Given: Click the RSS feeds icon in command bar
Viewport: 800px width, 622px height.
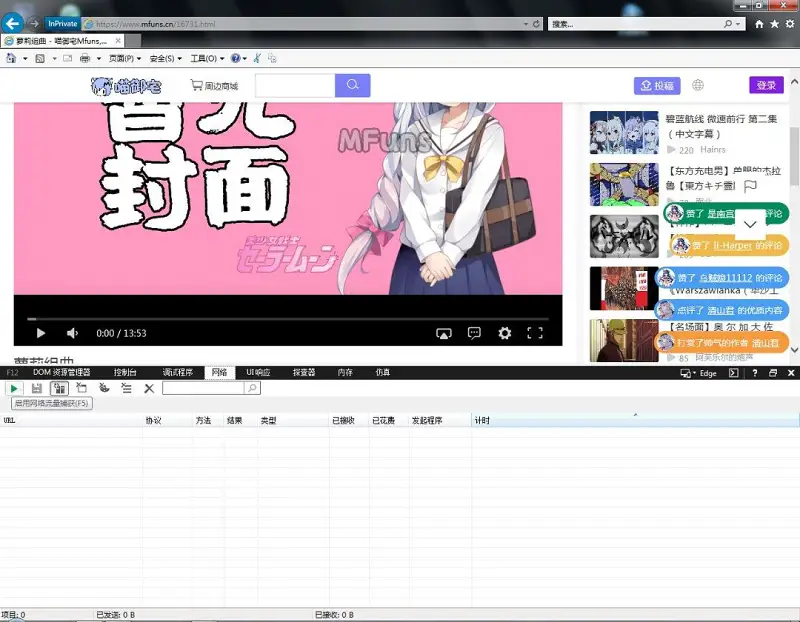Looking at the screenshot, I should [x=40, y=58].
